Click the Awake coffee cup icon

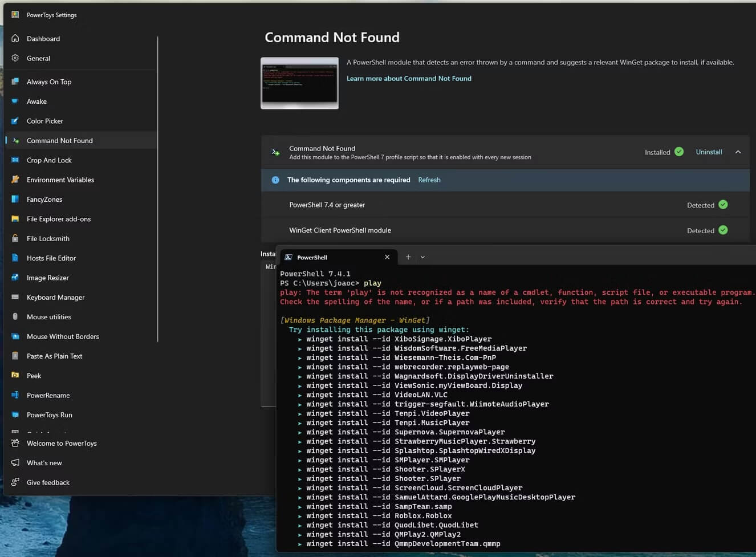tap(15, 101)
